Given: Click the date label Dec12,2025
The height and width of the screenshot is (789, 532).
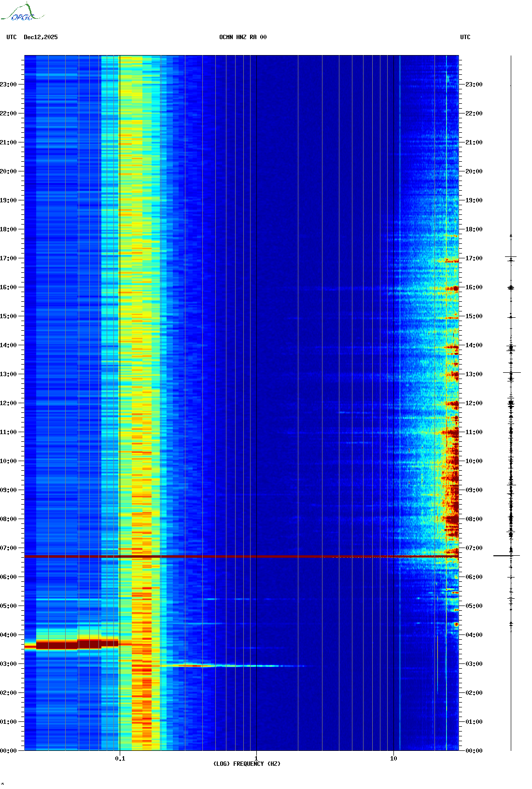Looking at the screenshot, I should tap(41, 37).
